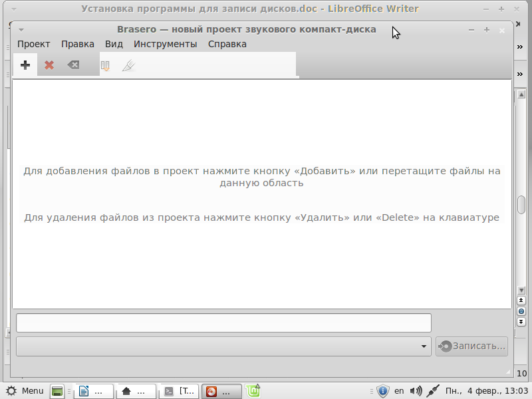This screenshot has width=532, height=399.
Task: Focus the disc title input field
Action: click(223, 323)
